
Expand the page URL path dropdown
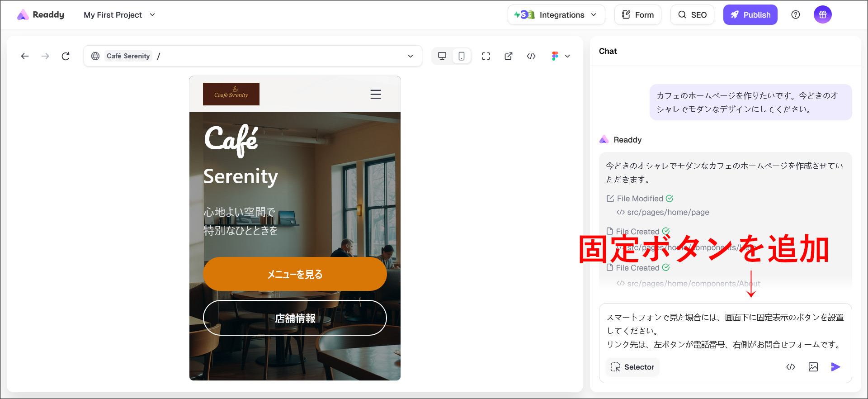click(410, 56)
